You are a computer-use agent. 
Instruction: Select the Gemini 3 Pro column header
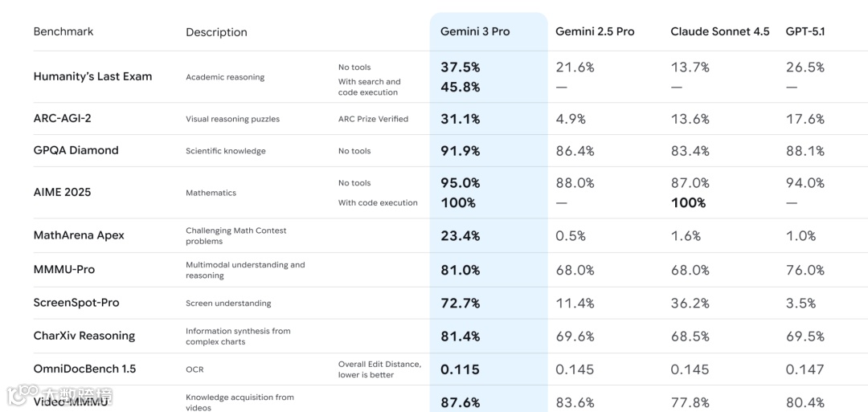[x=475, y=31]
